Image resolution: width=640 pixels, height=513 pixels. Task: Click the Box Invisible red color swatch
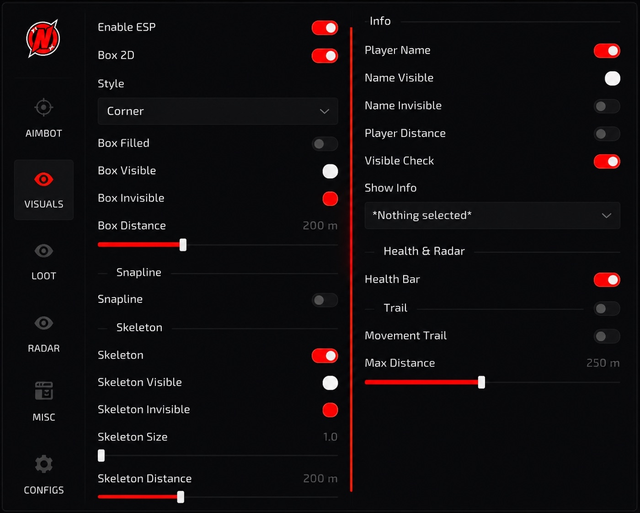(330, 199)
